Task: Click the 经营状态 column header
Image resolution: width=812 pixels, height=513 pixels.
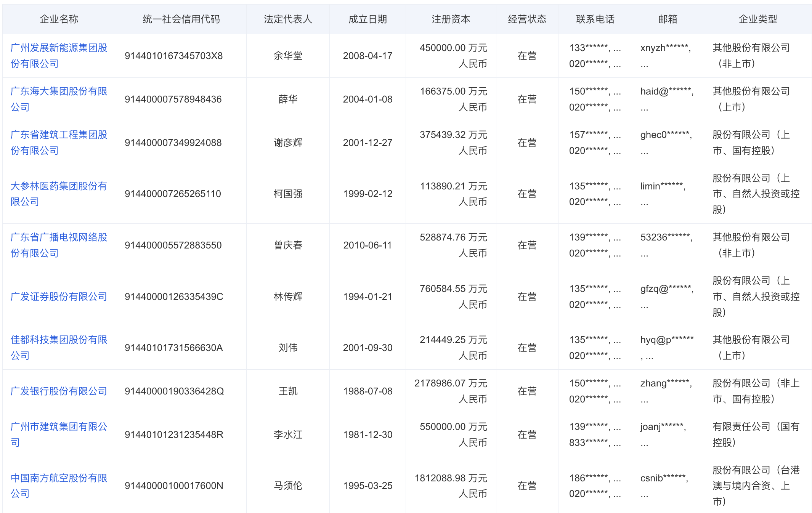Action: coord(527,19)
